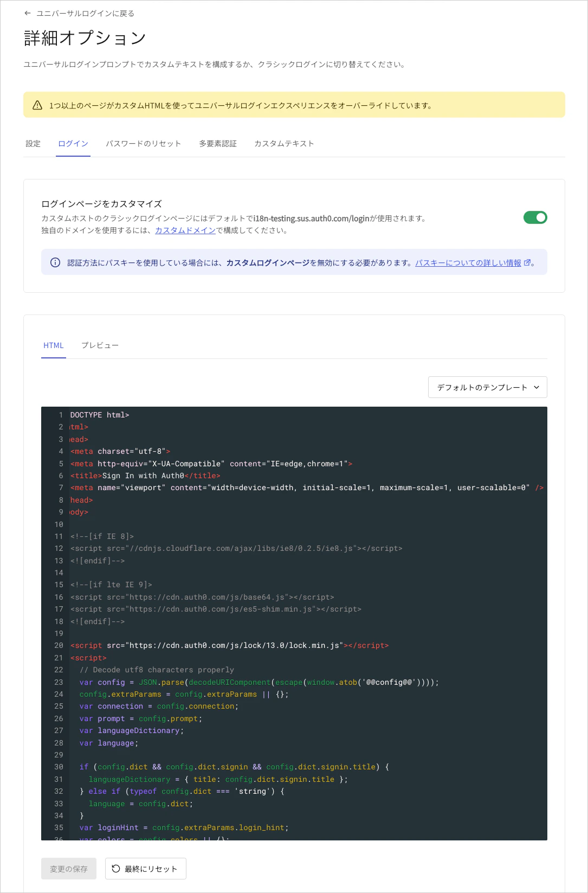The width and height of the screenshot is (588, 893).
Task: Follow the カスタムドメイン link
Action: click(x=185, y=230)
